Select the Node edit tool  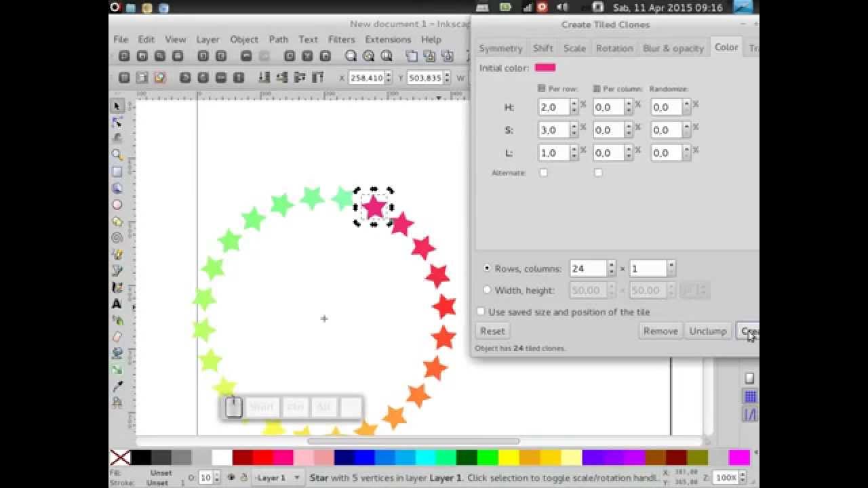click(x=117, y=122)
